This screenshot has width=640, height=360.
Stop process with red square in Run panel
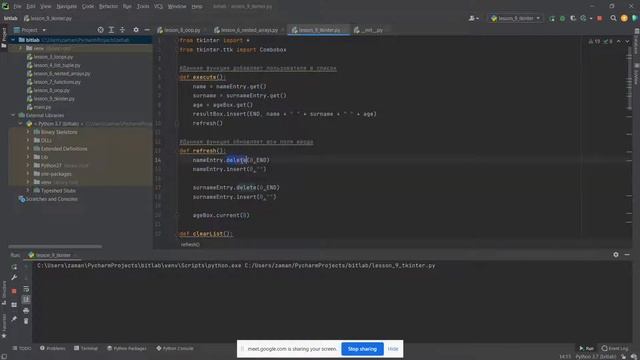pyautogui.click(x=14, y=291)
